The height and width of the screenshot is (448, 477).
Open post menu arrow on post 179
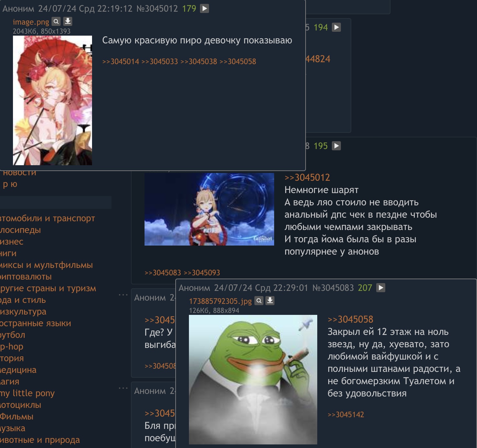pyautogui.click(x=204, y=8)
